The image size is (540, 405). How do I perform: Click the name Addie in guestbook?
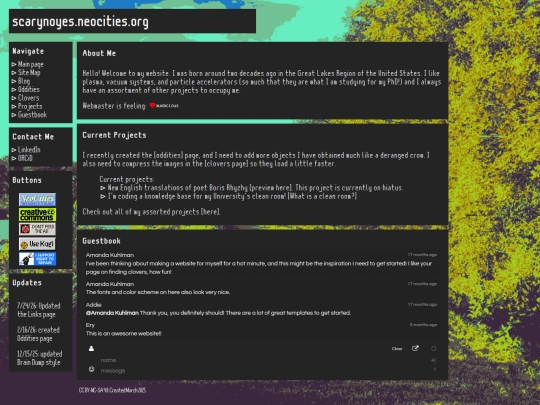coord(93,305)
